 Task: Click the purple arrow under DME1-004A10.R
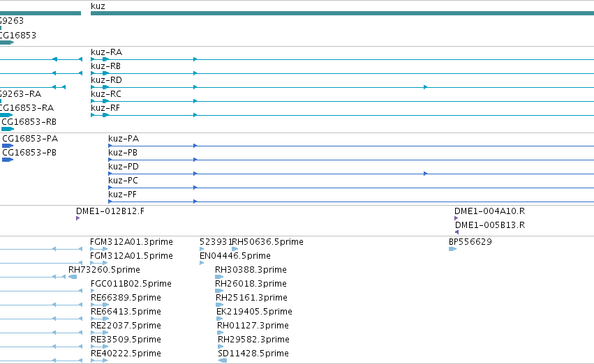(x=456, y=218)
